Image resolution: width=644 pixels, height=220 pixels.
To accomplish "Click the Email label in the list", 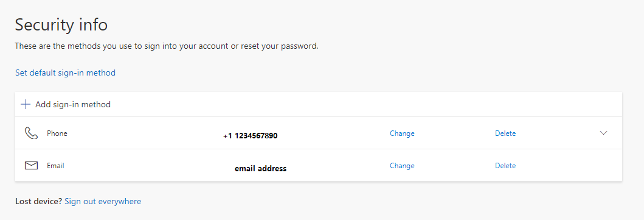I will (x=55, y=166).
